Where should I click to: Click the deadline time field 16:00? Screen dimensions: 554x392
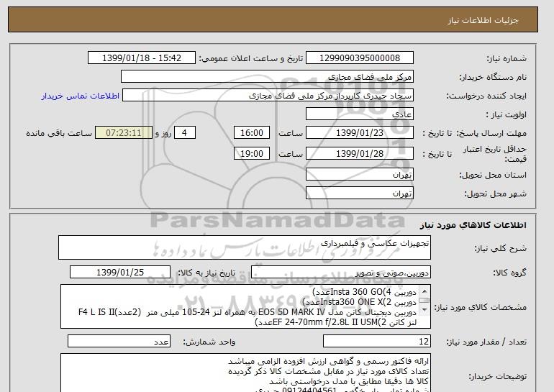click(252, 133)
